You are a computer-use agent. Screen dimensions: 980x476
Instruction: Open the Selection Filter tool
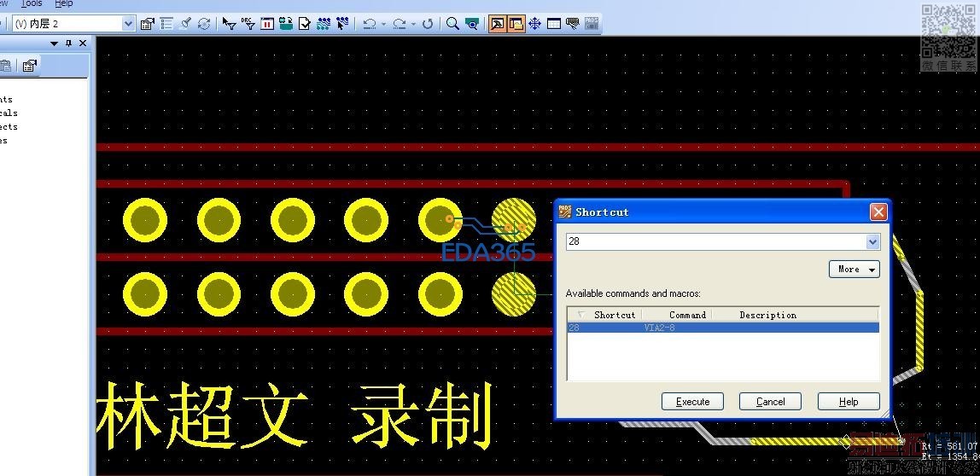click(x=230, y=24)
